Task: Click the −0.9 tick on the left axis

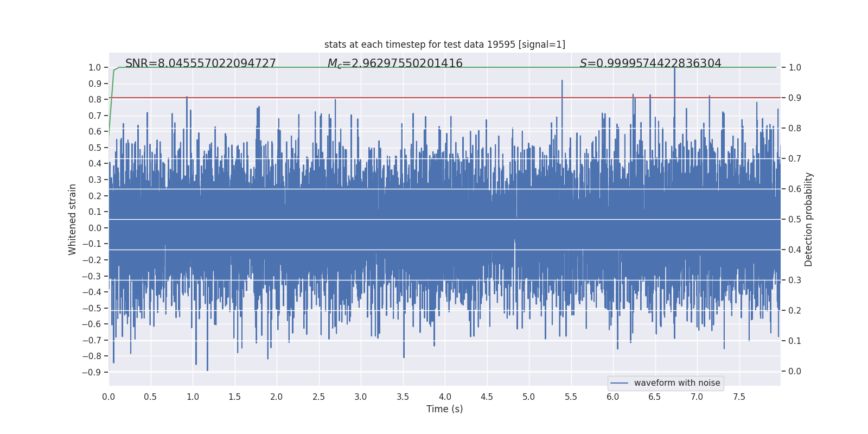Action: (x=92, y=372)
